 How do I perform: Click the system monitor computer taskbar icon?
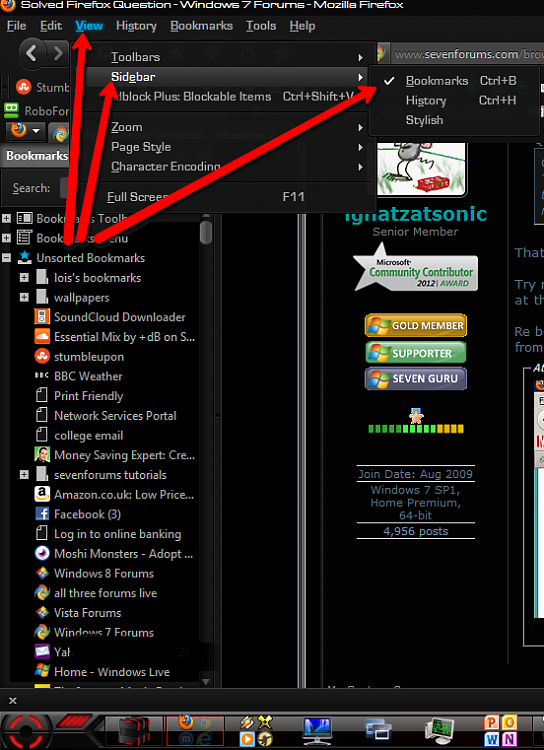click(439, 732)
